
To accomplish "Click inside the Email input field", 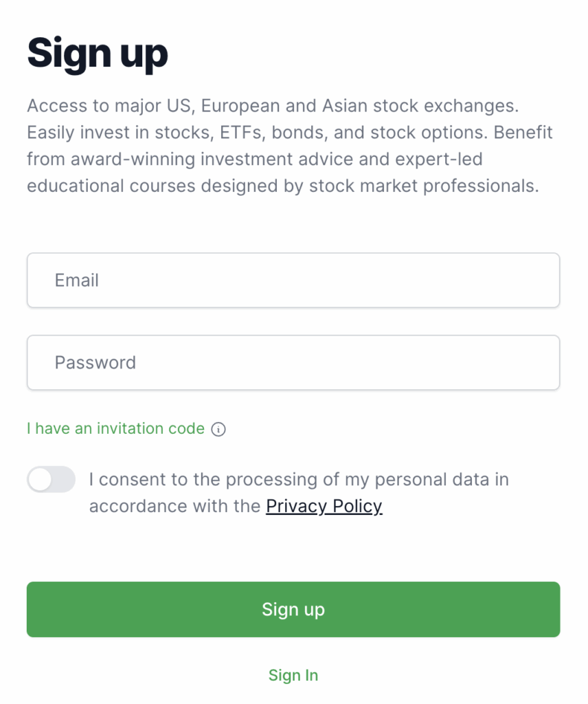I will tap(293, 280).
